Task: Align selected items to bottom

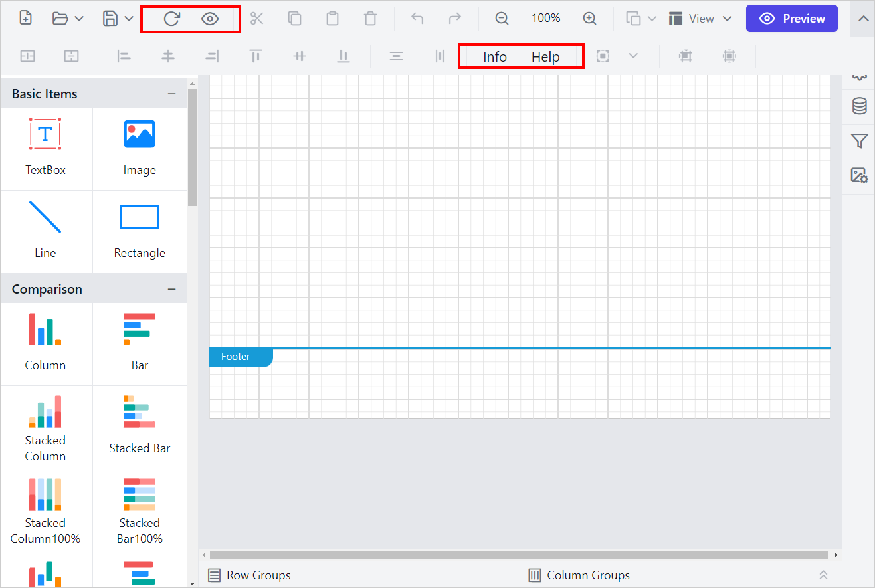Action: (x=343, y=56)
